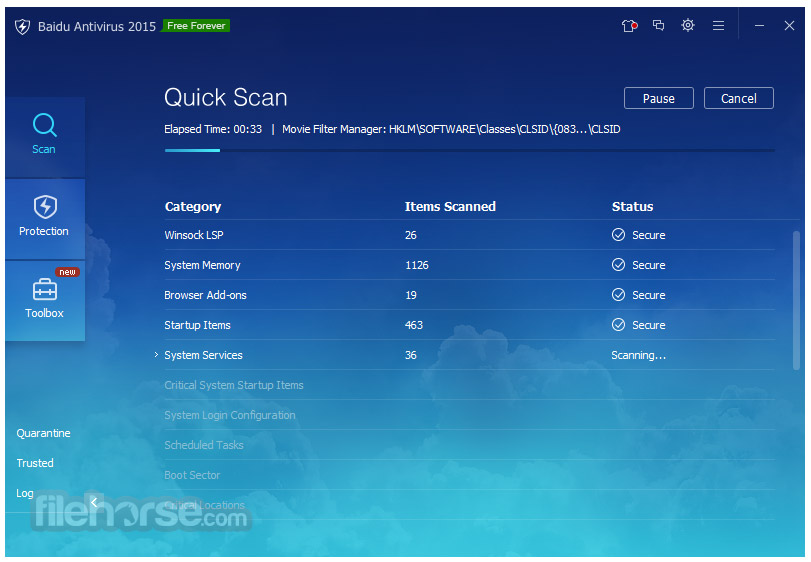
Task: Select the Browser Add-ons row
Action: (470, 295)
